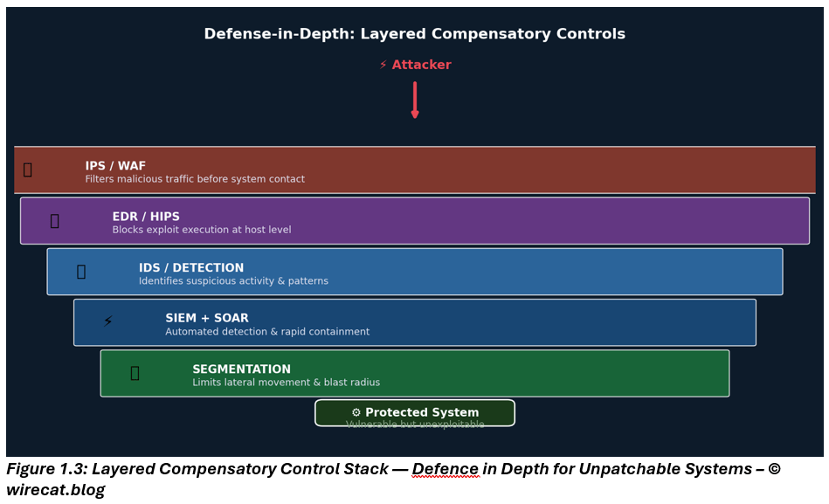Select the SEGMENTATION heading text
The width and height of the screenshot is (829, 504).
click(241, 369)
